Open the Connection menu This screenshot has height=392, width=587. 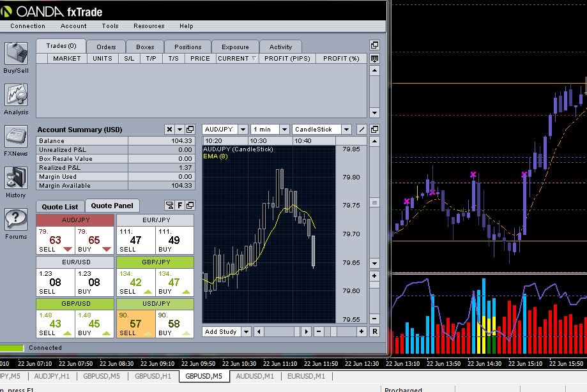coord(27,26)
